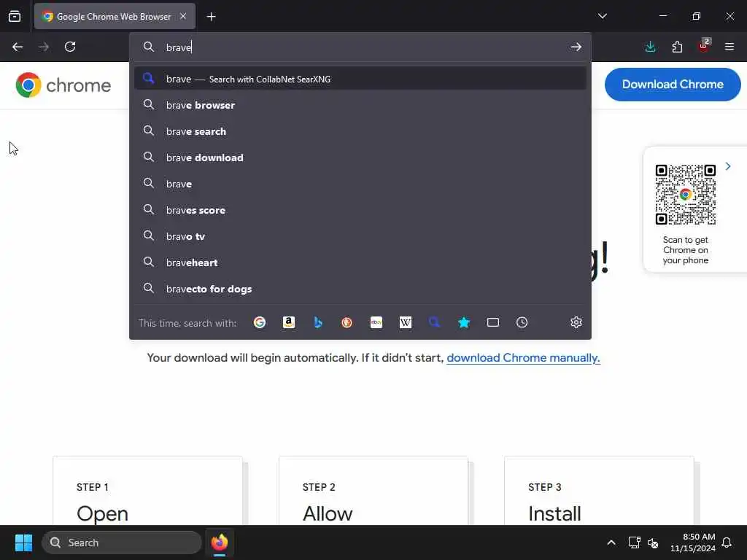747x560 pixels.
Task: Open the muted volume tray icon
Action: 653,542
